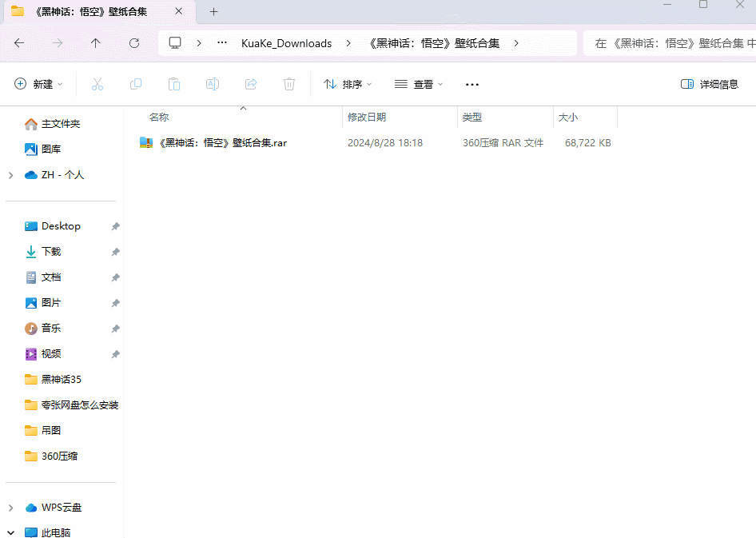Screen dimensions: 756x538
Task: Expand the chevron after the monitor icon
Action: pos(199,43)
